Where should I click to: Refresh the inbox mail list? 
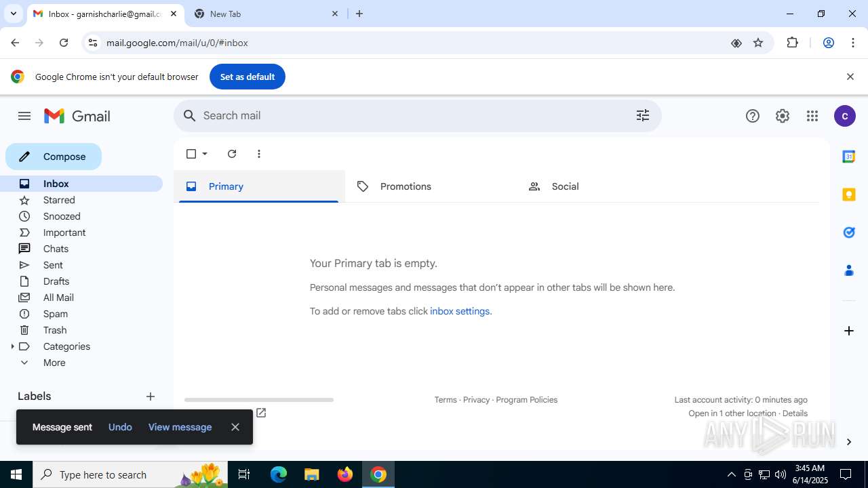pos(232,154)
